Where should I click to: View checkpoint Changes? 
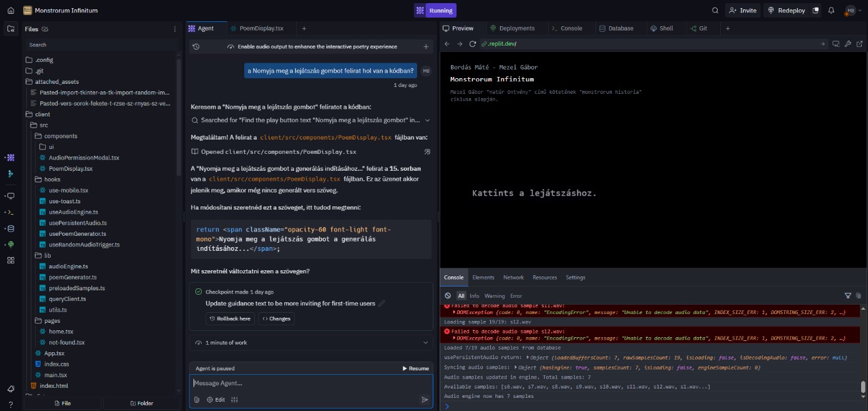[x=276, y=318]
